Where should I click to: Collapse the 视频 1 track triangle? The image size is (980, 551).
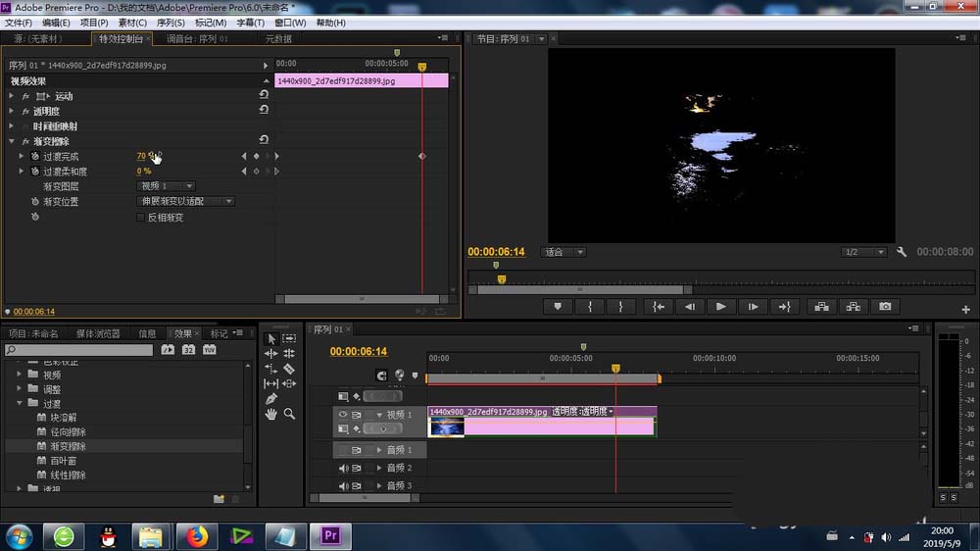(378, 415)
